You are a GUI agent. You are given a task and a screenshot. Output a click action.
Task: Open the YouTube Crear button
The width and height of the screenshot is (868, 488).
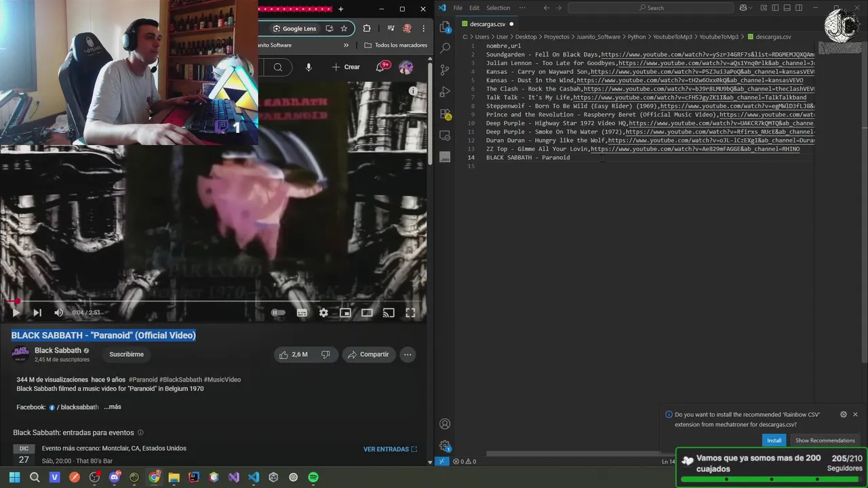click(346, 67)
